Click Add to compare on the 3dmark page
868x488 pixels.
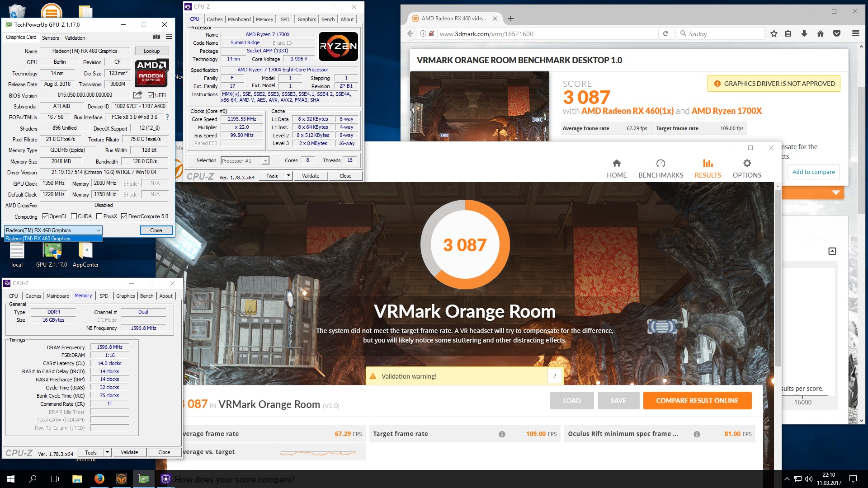pyautogui.click(x=813, y=172)
